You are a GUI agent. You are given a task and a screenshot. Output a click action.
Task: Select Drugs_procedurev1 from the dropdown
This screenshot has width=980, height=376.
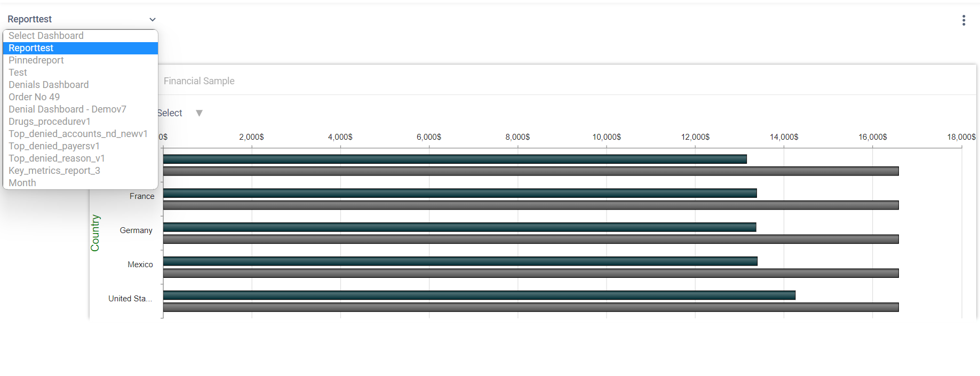coord(50,122)
